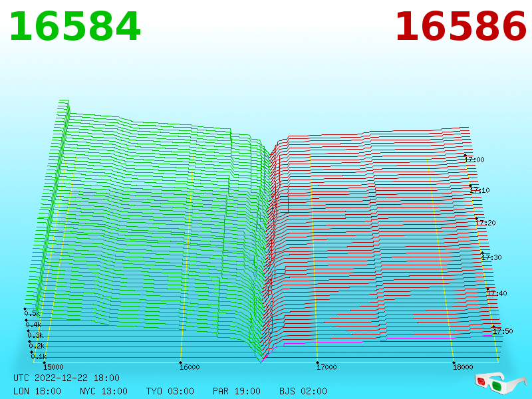Click the 17:50 time axis marker

(503, 331)
